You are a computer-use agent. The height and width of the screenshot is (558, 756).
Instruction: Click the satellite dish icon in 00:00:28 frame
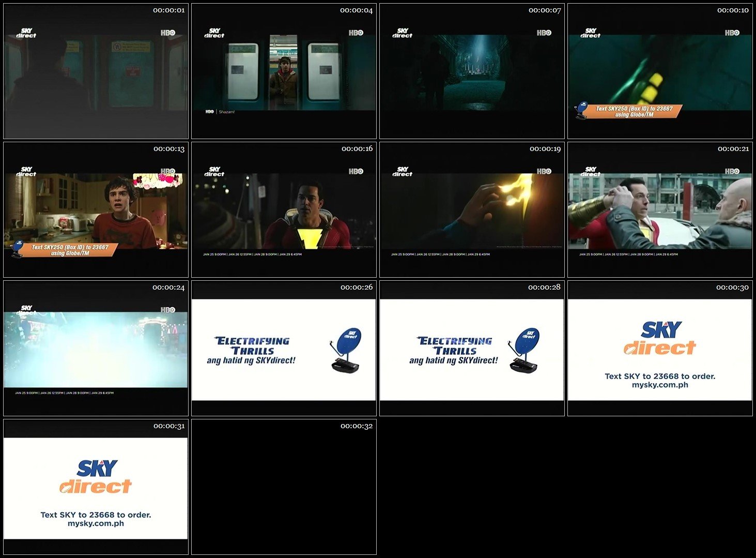523,350
